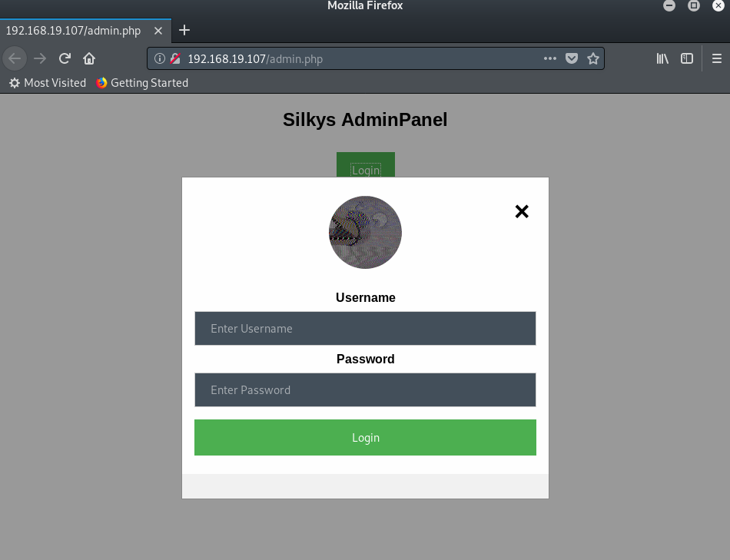This screenshot has height=560, width=730.
Task: Bookmark this page with the star
Action: (x=593, y=58)
